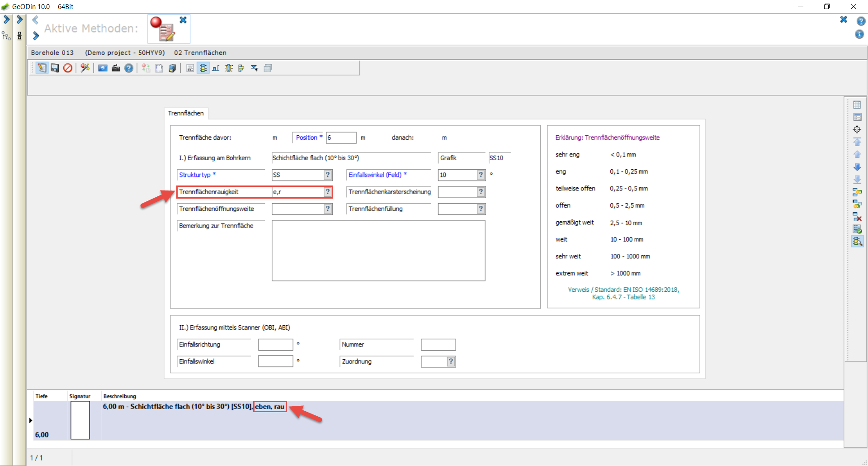Screen dimensions: 868x466
Task: Click the triangle water level marker icon
Action: click(x=255, y=68)
